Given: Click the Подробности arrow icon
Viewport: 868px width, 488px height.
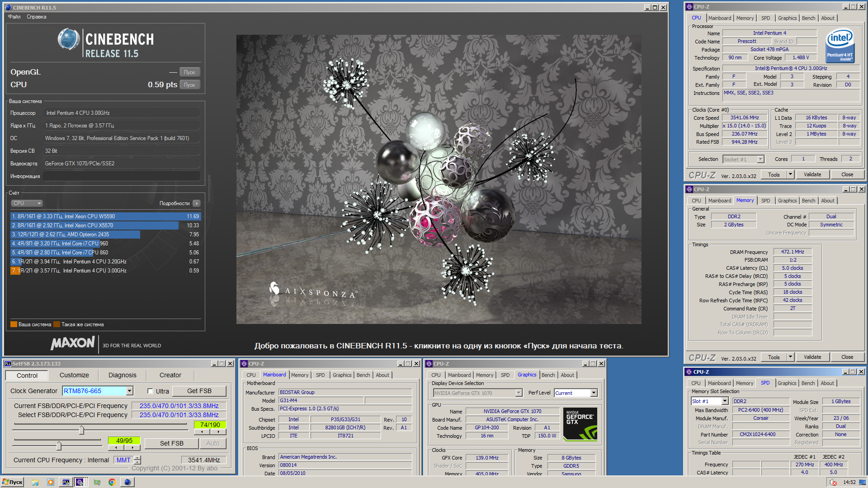Looking at the screenshot, I should tap(196, 203).
